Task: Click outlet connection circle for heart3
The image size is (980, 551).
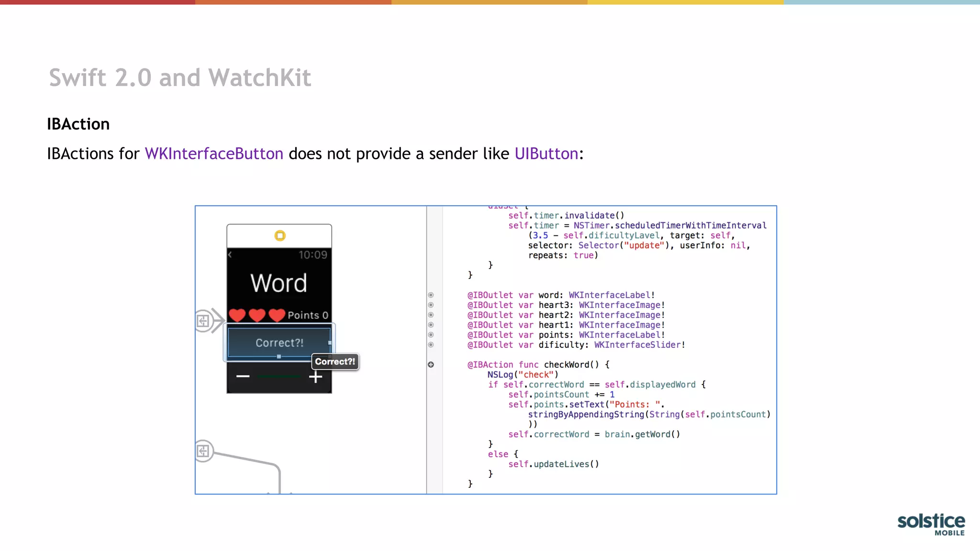Action: 431,305
